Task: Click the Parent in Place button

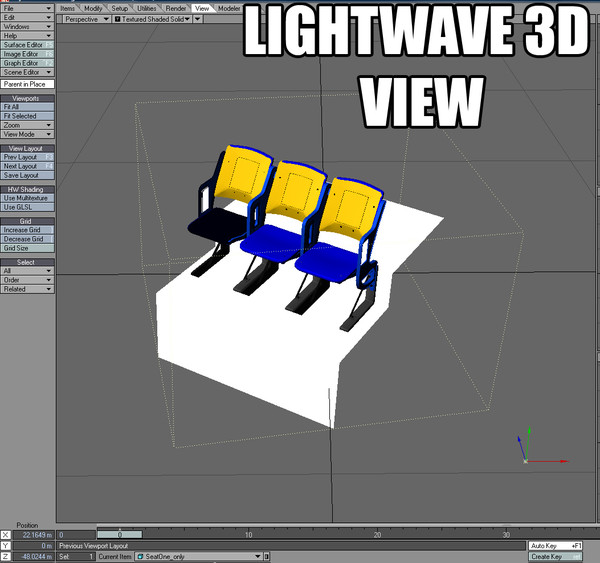Action: click(27, 84)
